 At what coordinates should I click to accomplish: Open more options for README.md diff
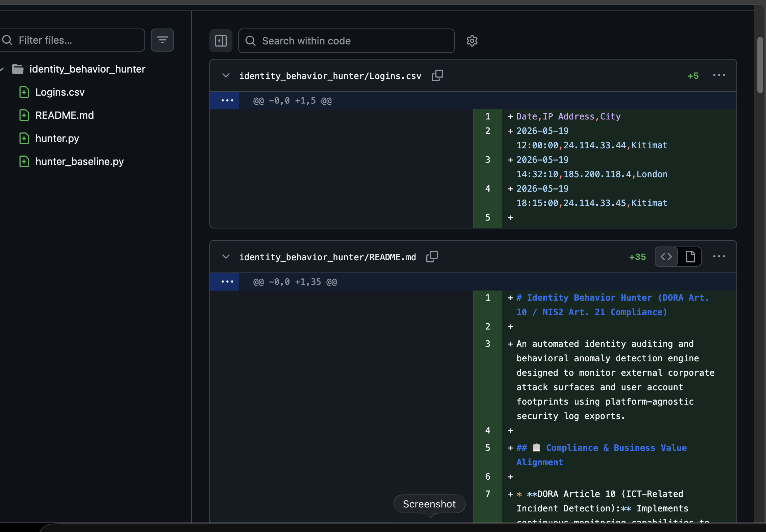(719, 257)
